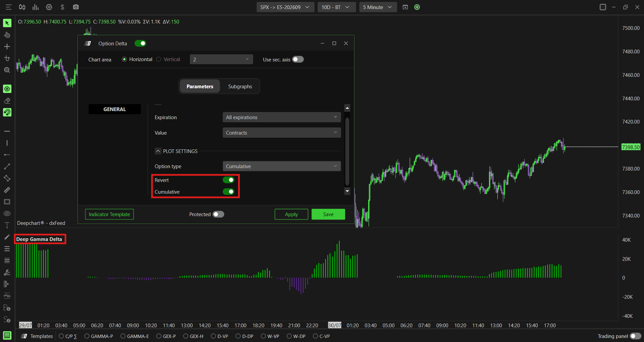644x342 pixels.
Task: Select the GAMMA-E template radio
Action: (123, 336)
